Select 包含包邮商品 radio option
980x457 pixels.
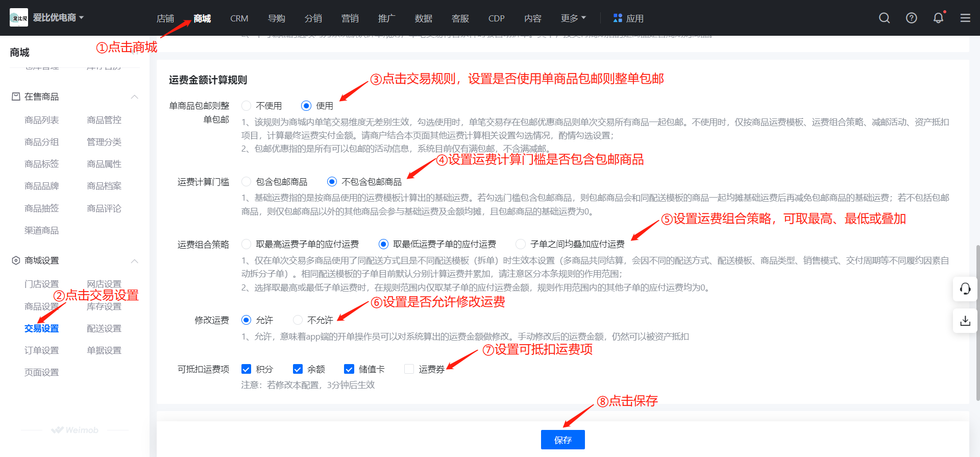(x=246, y=182)
